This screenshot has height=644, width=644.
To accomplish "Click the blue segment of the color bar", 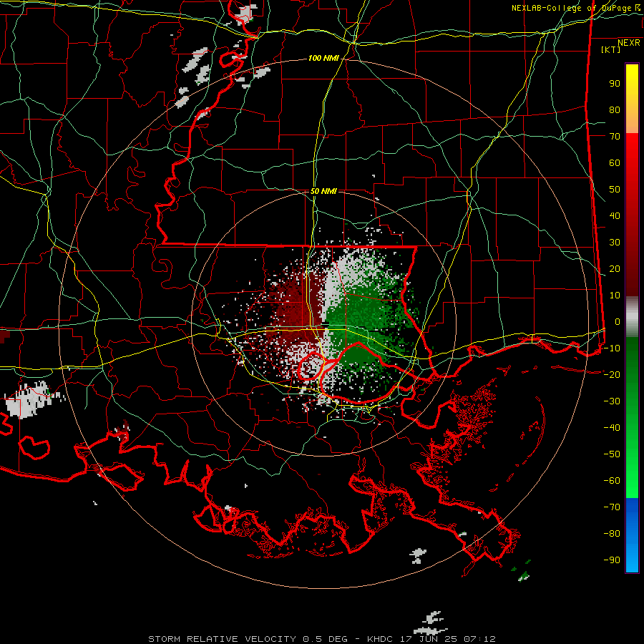I will click(x=632, y=535).
